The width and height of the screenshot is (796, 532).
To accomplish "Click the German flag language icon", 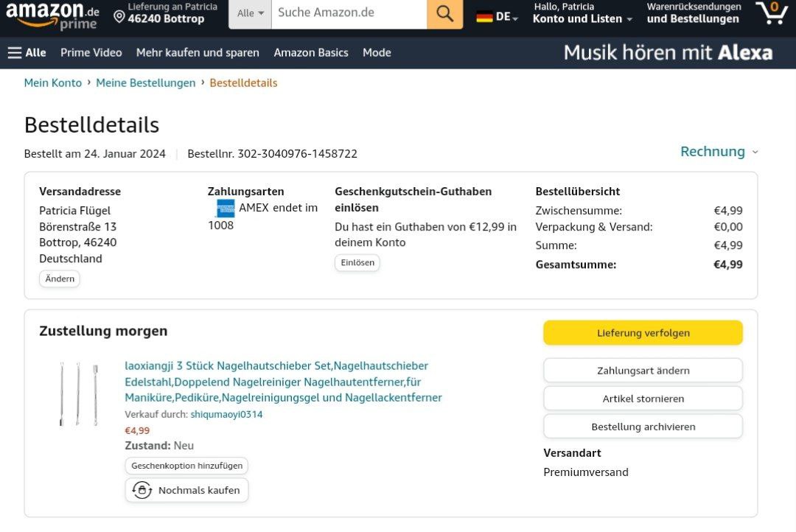I will click(484, 16).
